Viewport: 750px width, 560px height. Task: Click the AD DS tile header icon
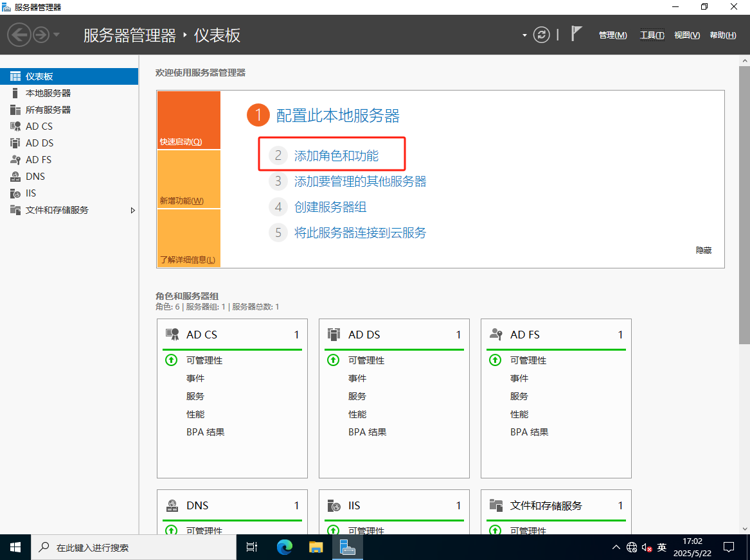[334, 335]
